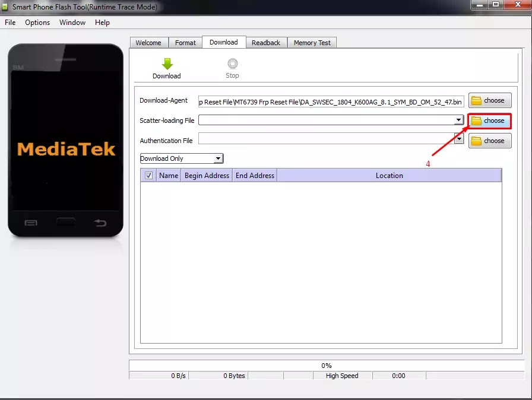The width and height of the screenshot is (532, 400).
Task: Click the Location column header
Action: (x=389, y=175)
